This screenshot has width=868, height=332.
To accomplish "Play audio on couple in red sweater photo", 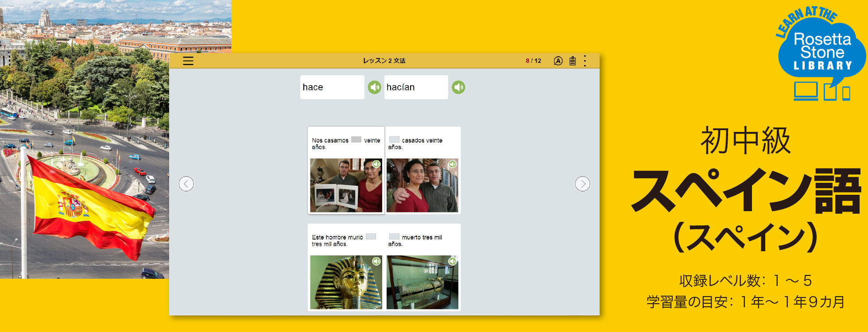I will (x=453, y=165).
